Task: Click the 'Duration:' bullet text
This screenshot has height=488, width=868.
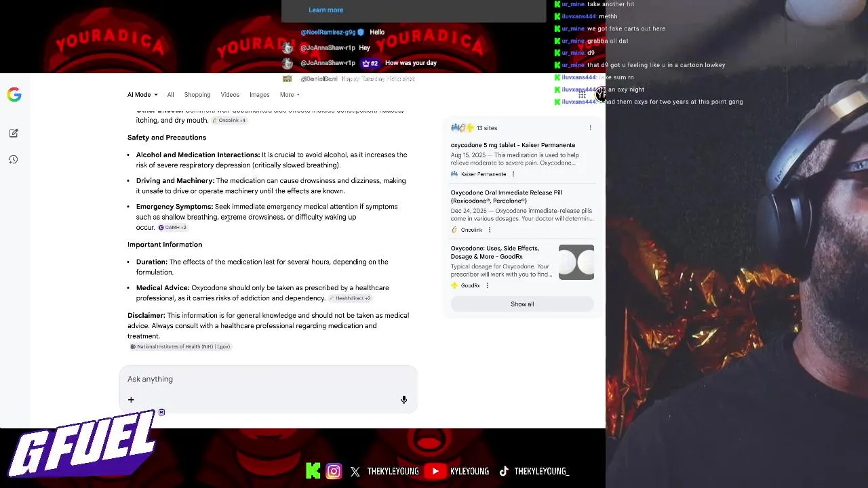Action: tap(151, 262)
